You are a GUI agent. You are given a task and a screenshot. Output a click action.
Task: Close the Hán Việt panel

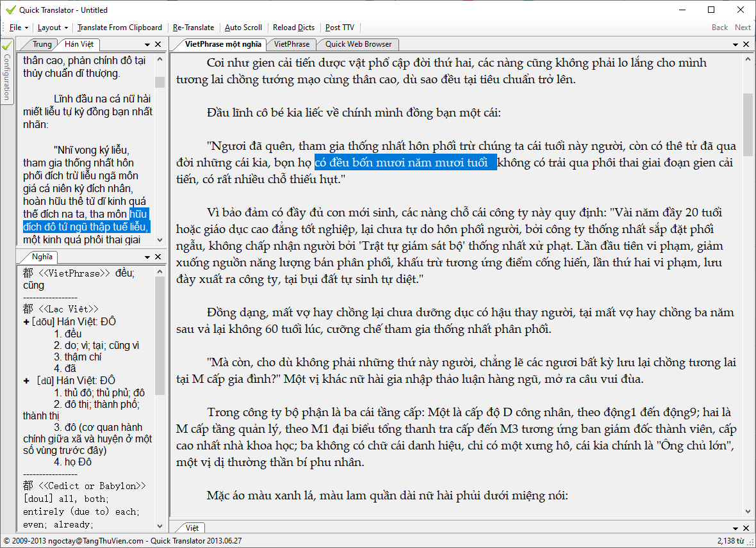(158, 44)
